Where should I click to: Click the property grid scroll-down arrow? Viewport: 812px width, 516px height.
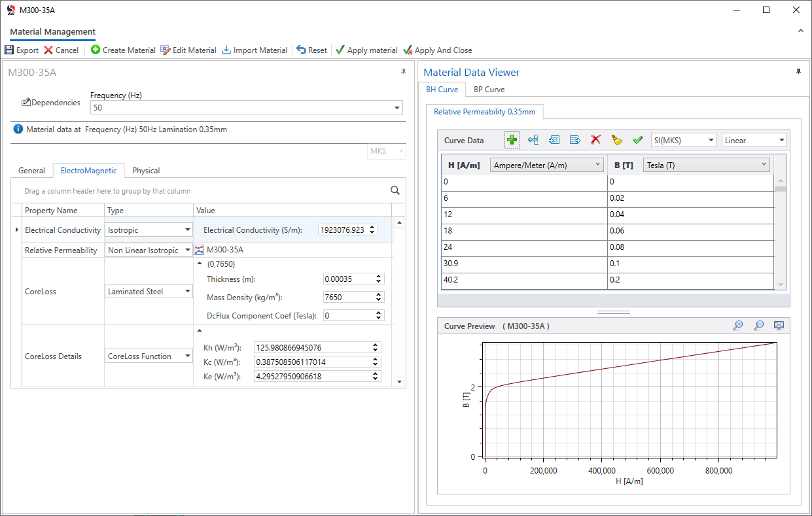[x=399, y=382]
